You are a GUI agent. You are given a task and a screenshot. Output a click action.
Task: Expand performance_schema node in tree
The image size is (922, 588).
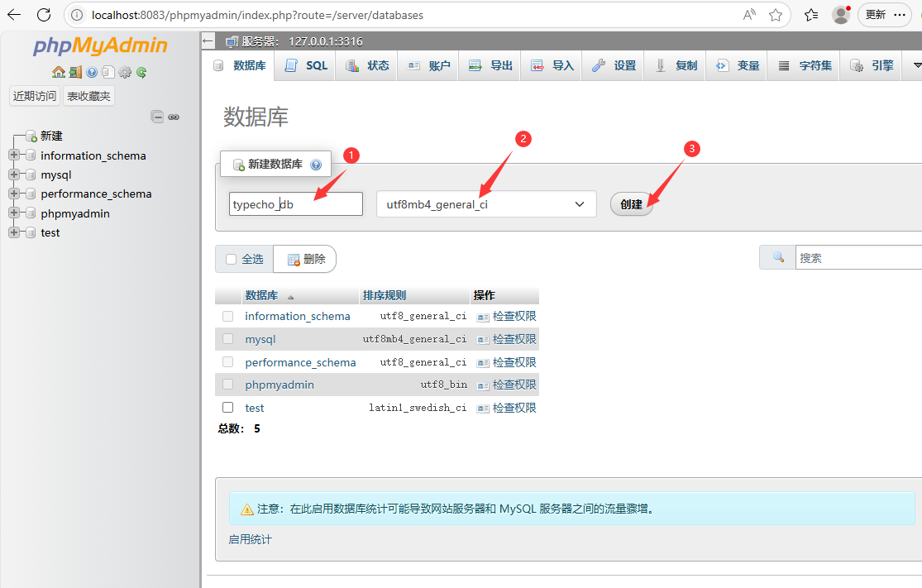point(14,194)
